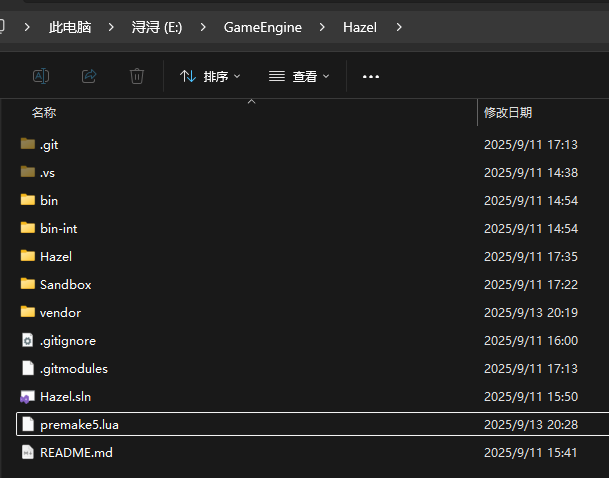Open the three-dot more options menu
Image resolution: width=609 pixels, height=478 pixels.
tap(371, 76)
